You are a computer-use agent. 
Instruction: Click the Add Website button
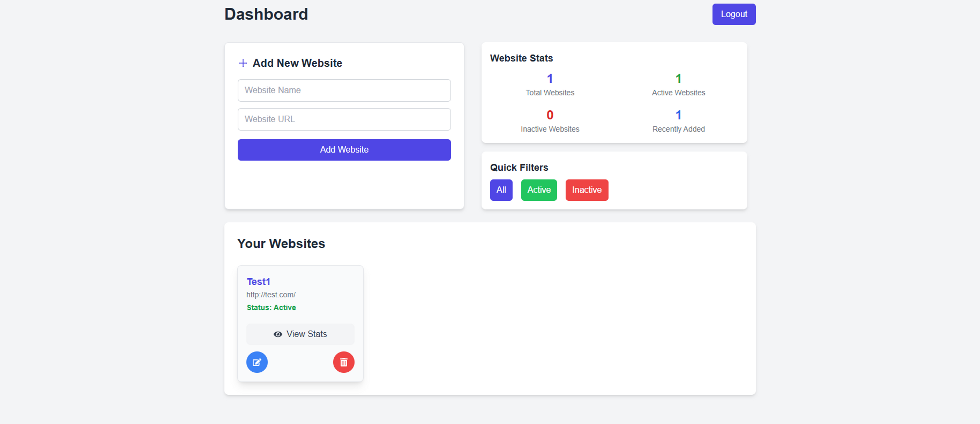point(344,150)
